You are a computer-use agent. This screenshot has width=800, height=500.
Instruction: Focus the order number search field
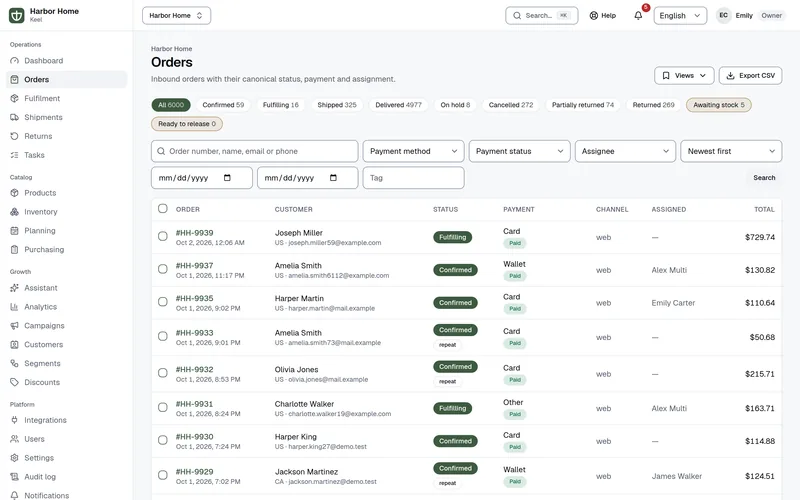pos(255,151)
